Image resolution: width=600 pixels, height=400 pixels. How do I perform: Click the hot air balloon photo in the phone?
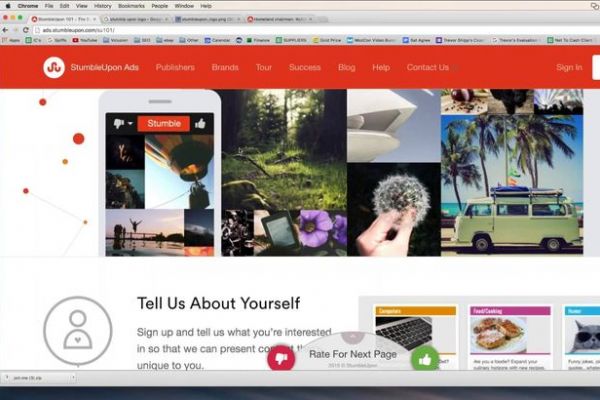(179, 172)
